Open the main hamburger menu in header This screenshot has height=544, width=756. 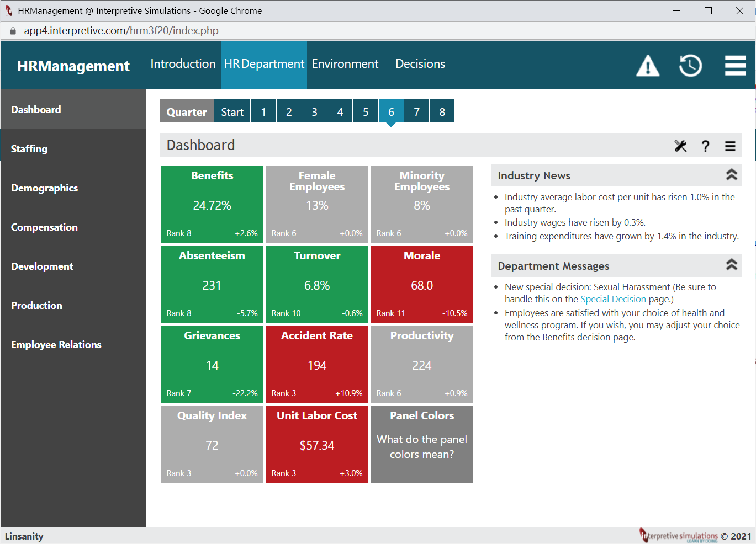(735, 66)
